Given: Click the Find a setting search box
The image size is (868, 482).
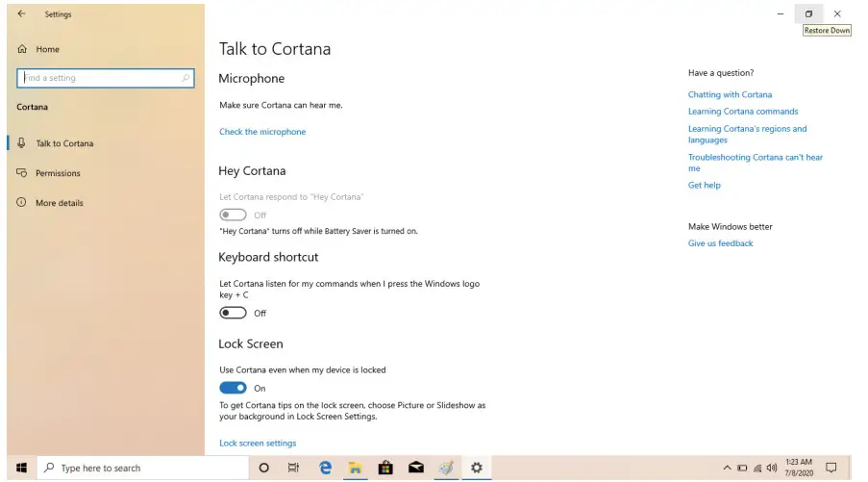Looking at the screenshot, I should tap(105, 78).
